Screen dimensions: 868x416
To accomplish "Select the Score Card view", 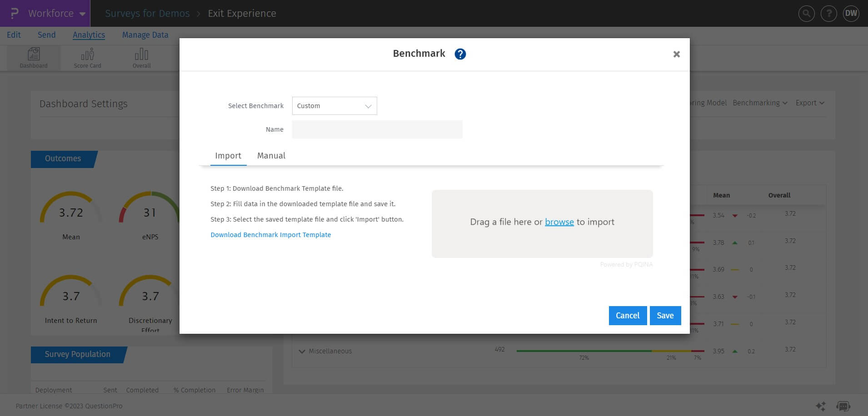I will click(x=87, y=57).
